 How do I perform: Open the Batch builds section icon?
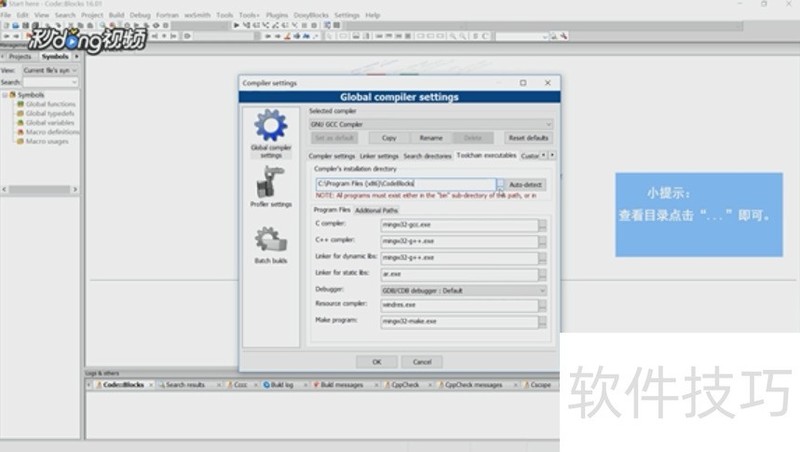(270, 240)
